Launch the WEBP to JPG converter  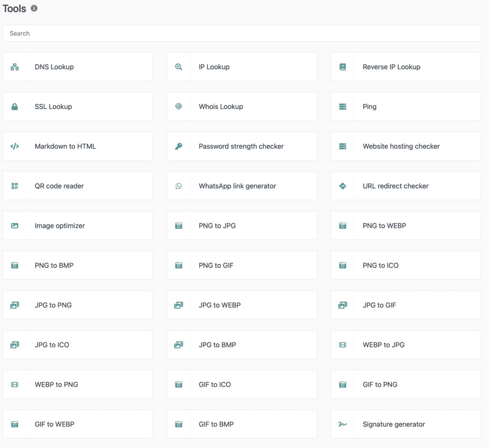click(383, 345)
